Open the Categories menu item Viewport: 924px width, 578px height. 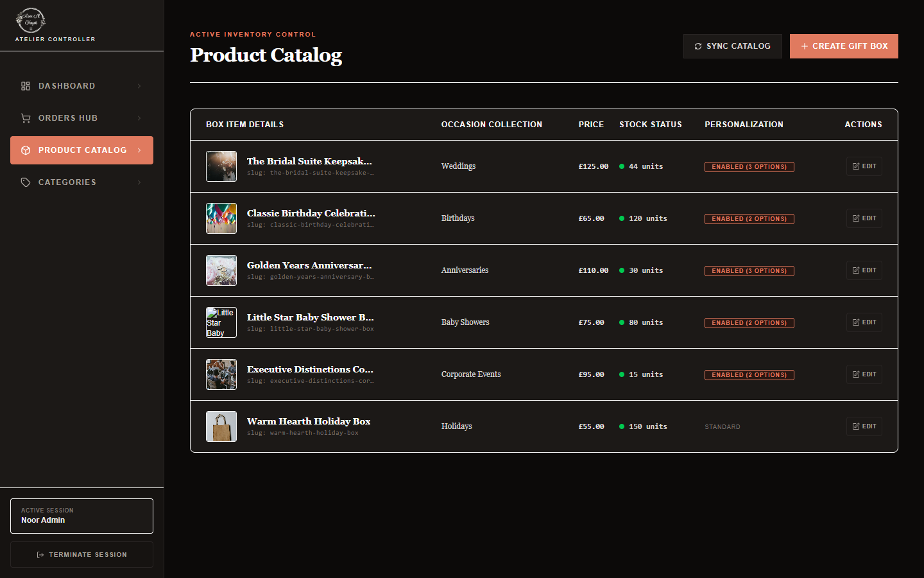(x=81, y=182)
